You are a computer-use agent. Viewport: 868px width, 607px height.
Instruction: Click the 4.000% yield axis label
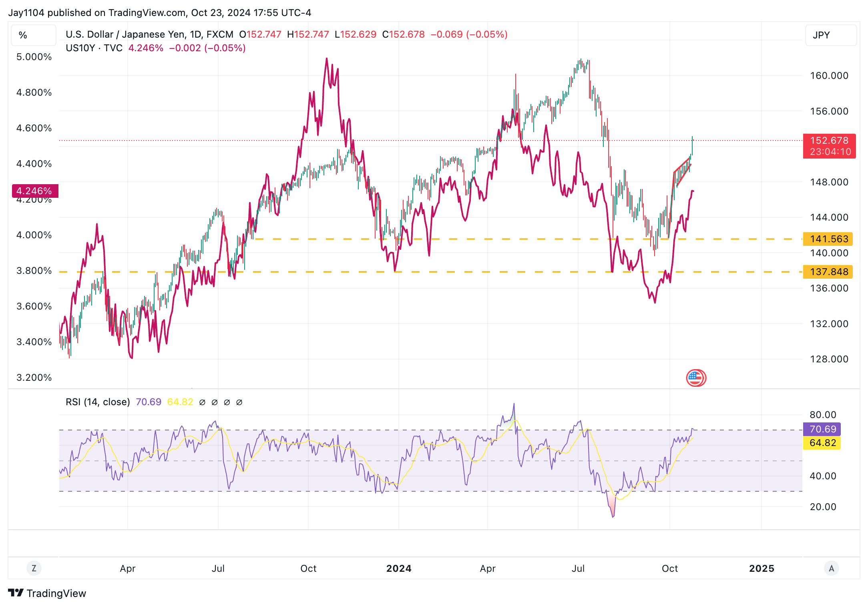[34, 235]
